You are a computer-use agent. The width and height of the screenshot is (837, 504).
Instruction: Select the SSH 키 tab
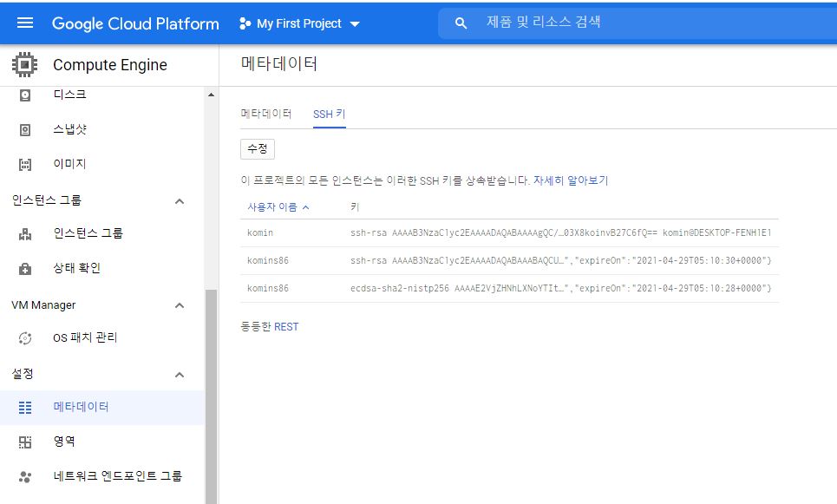330,115
